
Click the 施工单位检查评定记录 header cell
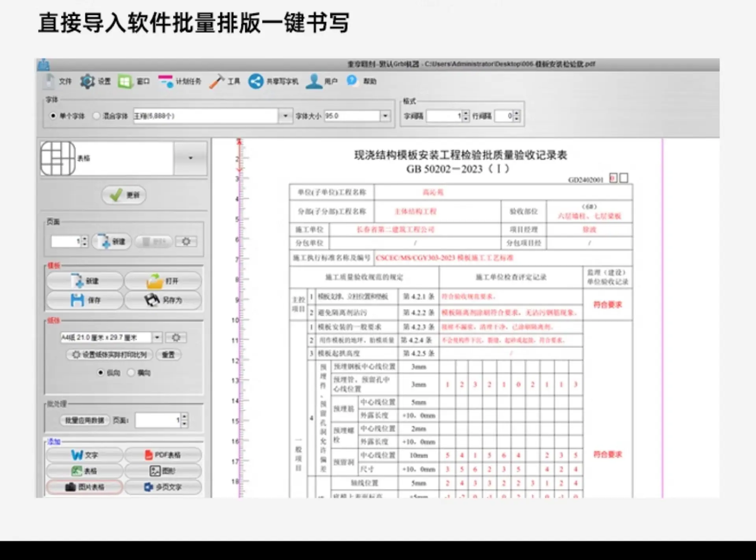click(511, 277)
